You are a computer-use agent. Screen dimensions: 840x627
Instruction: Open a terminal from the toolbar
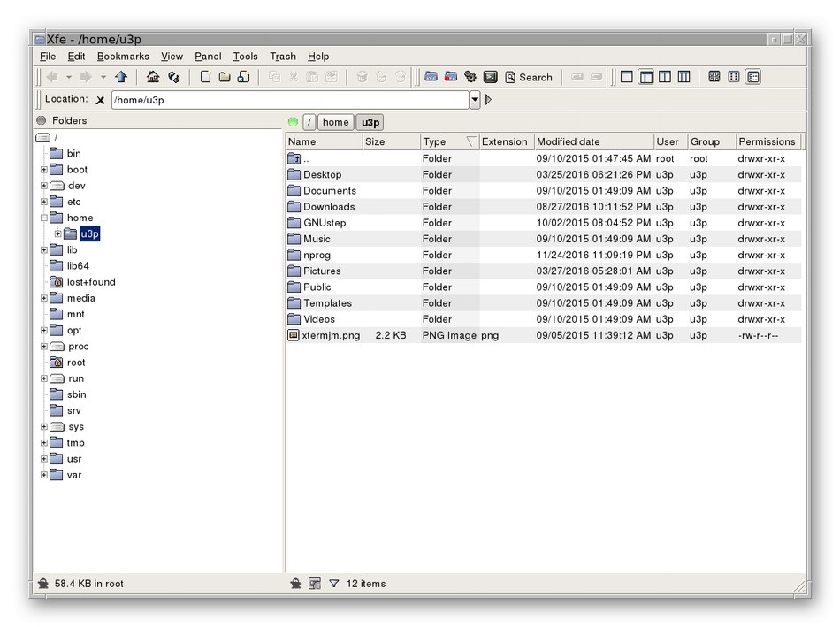[490, 78]
